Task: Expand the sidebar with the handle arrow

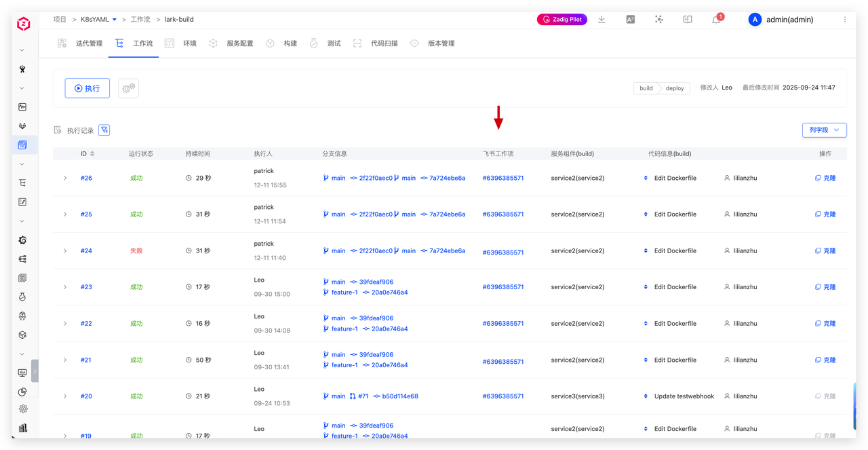Action: pos(35,371)
